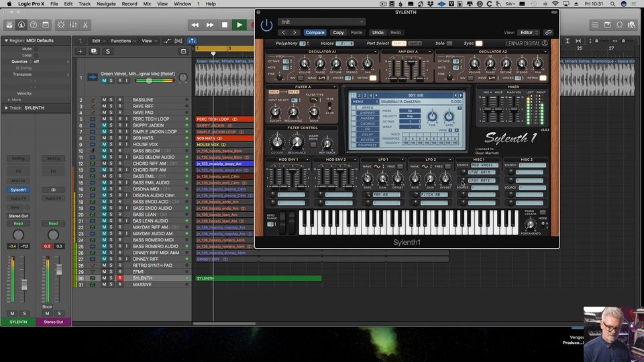Open the View Editor dropdown
Image resolution: width=644 pixels, height=362 pixels.
(x=529, y=32)
